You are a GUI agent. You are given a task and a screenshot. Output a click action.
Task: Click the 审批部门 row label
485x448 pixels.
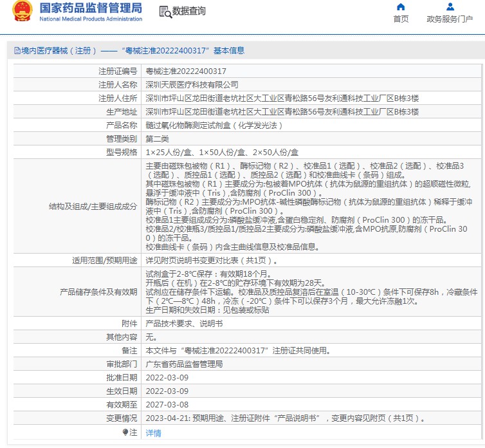(122, 364)
